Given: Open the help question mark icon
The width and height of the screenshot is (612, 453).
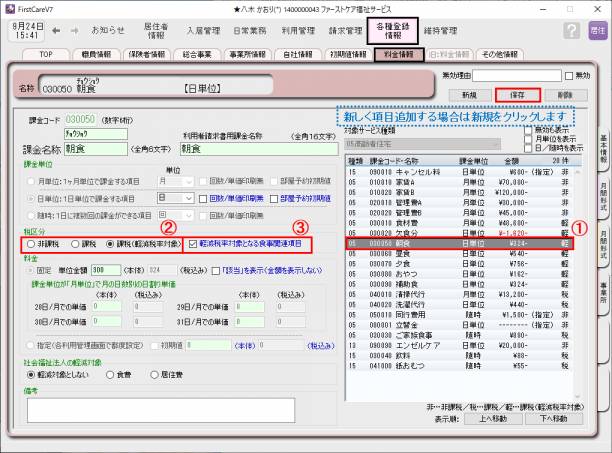Looking at the screenshot, I should [572, 31].
